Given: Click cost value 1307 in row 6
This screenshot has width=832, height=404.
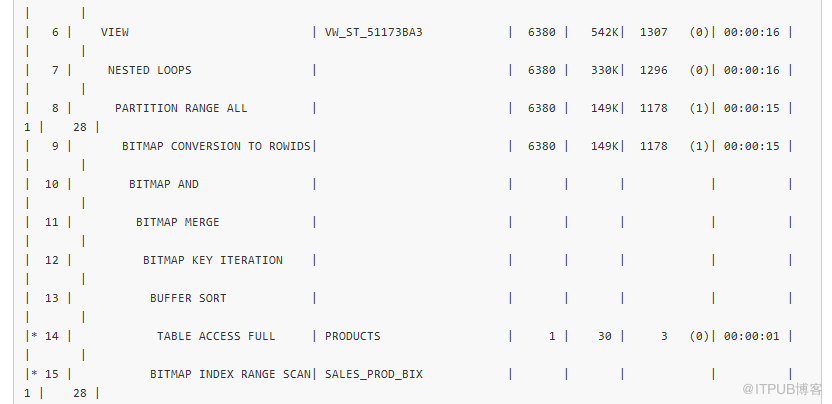Looking at the screenshot, I should tap(653, 32).
